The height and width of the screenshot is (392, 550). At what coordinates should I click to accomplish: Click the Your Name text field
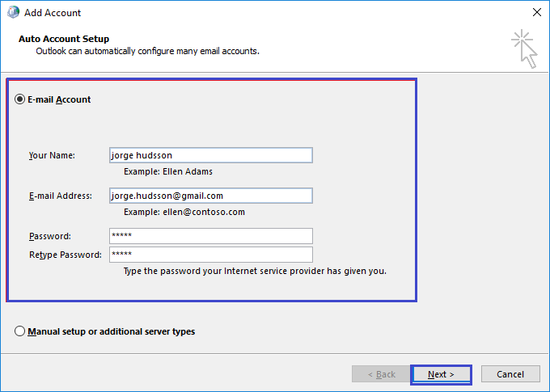(211, 155)
